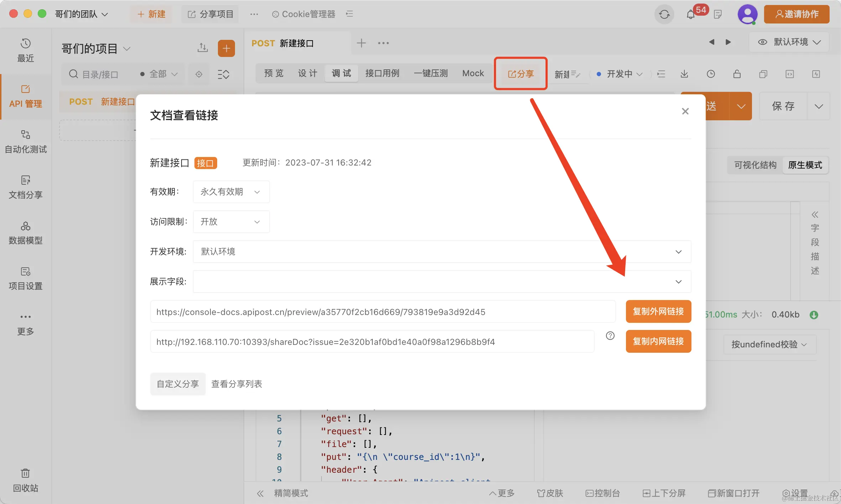Open the 接口用例 tab
841x504 pixels.
point(382,73)
